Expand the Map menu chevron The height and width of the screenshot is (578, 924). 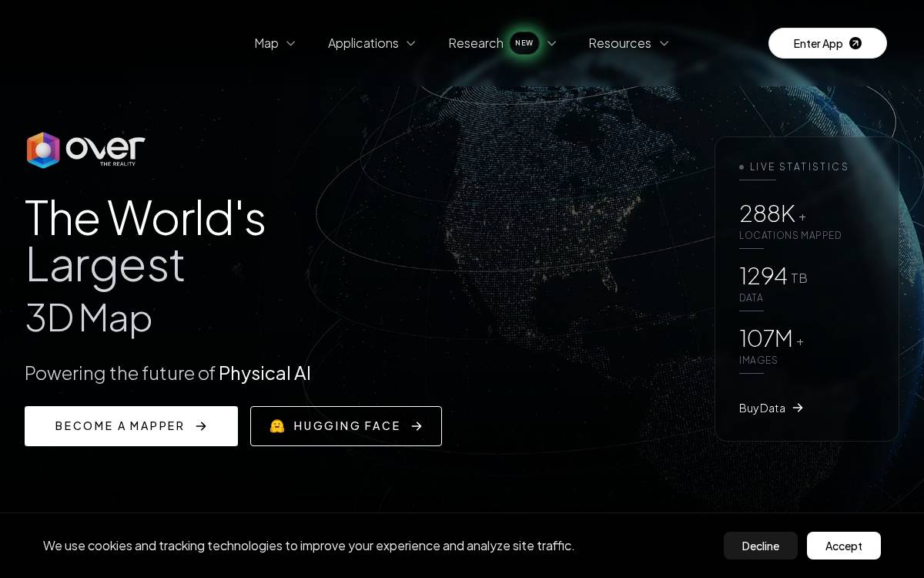tap(290, 43)
